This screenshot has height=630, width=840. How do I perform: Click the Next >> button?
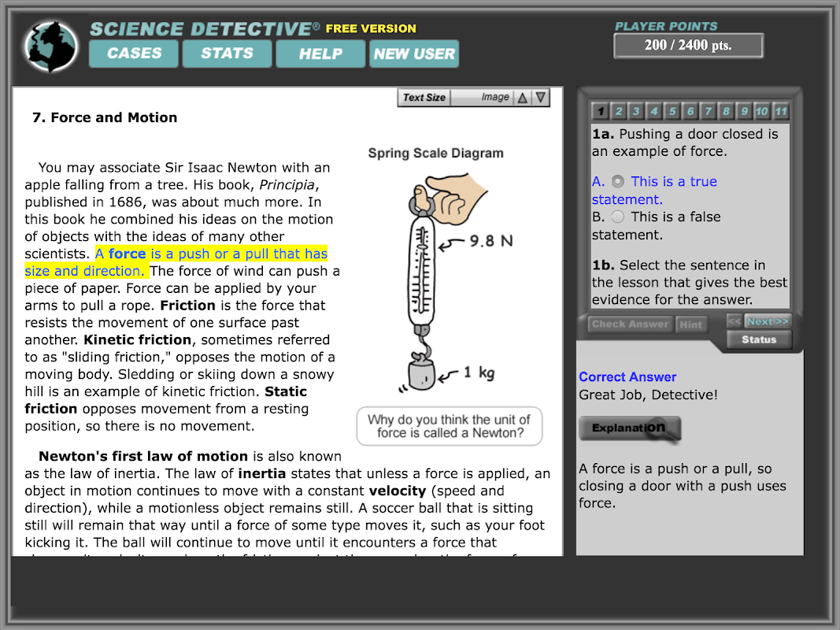click(768, 321)
